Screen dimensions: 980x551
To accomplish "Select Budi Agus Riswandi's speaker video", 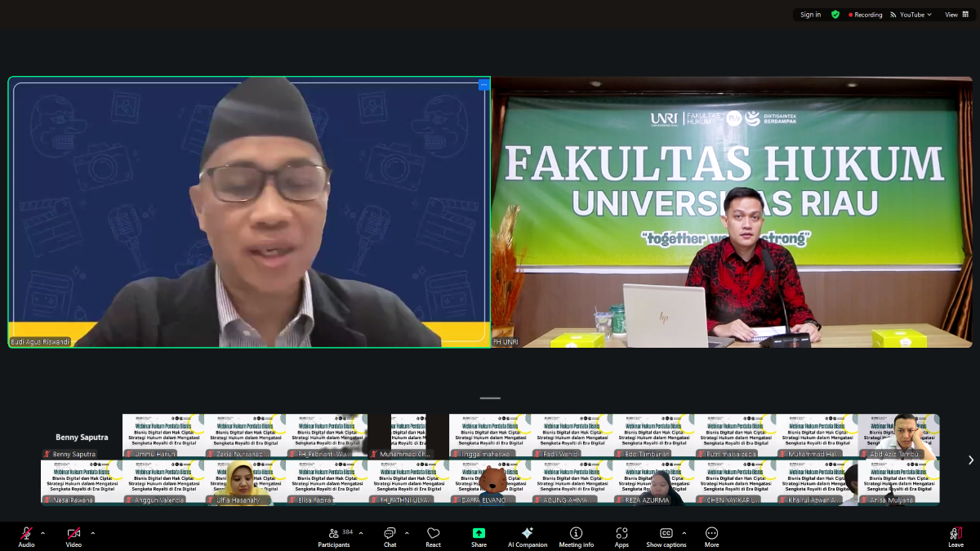I will [249, 212].
